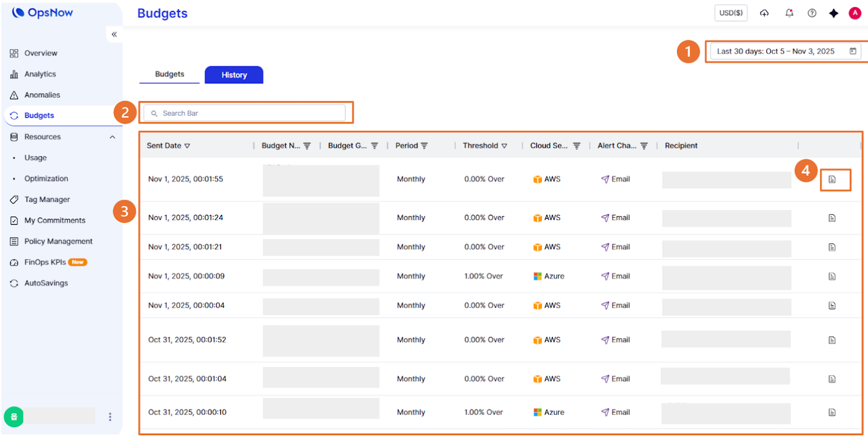The image size is (868, 438).
Task: Click the help question mark icon
Action: click(812, 13)
